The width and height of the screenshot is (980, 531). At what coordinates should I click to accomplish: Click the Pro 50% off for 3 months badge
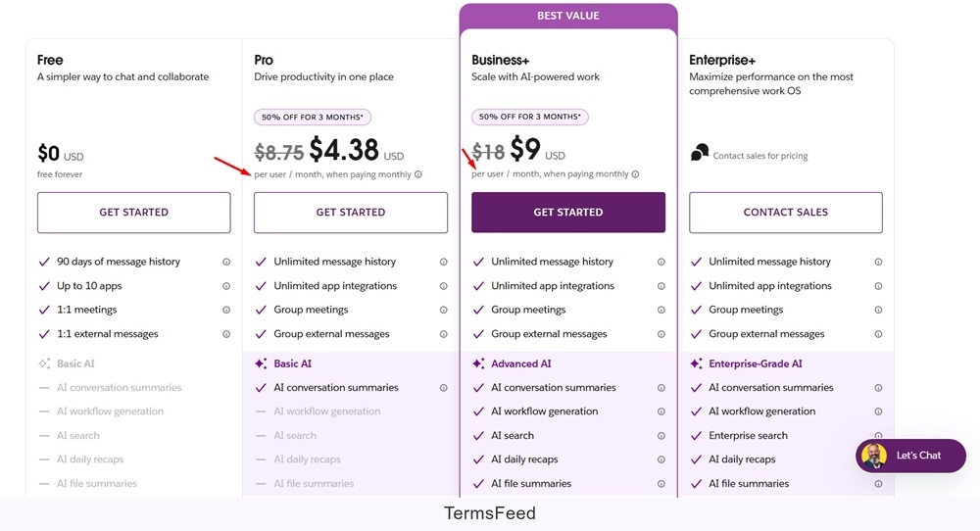tap(313, 117)
